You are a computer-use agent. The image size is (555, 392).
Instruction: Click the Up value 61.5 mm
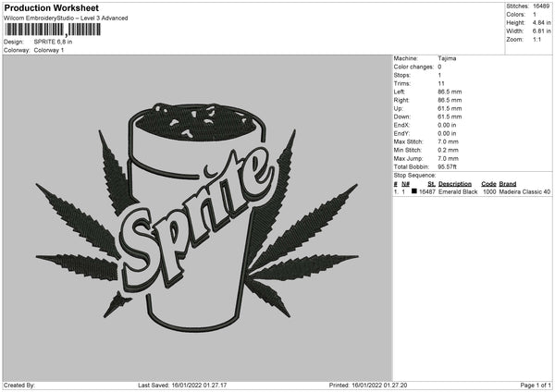450,108
